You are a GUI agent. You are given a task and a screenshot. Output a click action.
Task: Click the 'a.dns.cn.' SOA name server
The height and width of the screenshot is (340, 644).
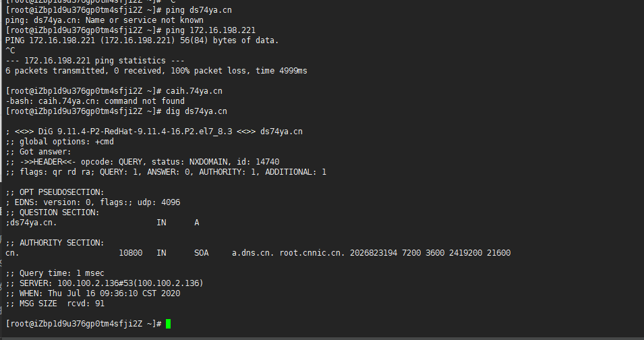[253, 253]
